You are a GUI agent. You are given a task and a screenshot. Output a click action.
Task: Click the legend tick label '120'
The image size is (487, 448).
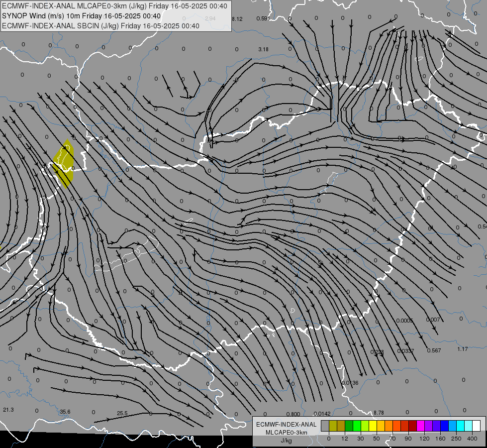424,439
